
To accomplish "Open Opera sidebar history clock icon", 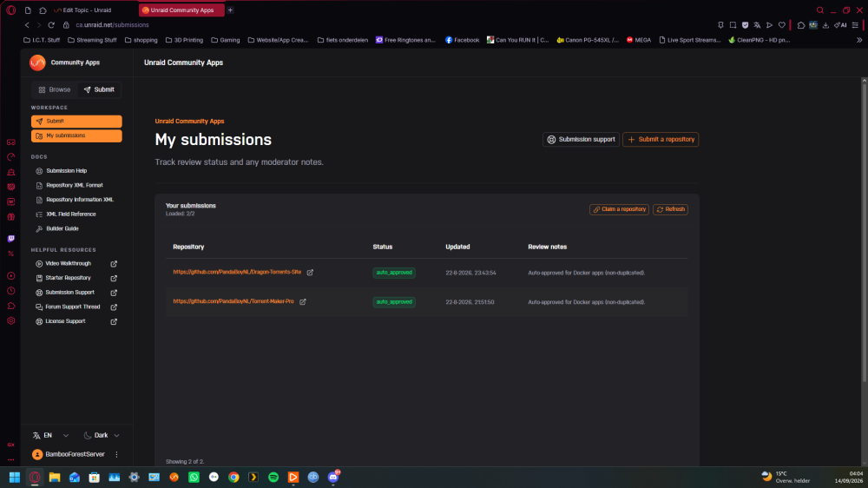I will 11,291.
